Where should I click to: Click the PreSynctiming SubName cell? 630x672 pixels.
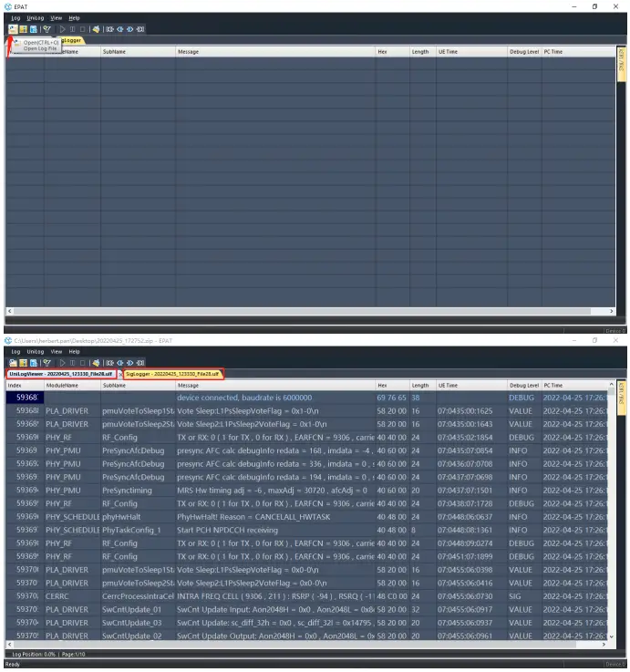tap(138, 491)
